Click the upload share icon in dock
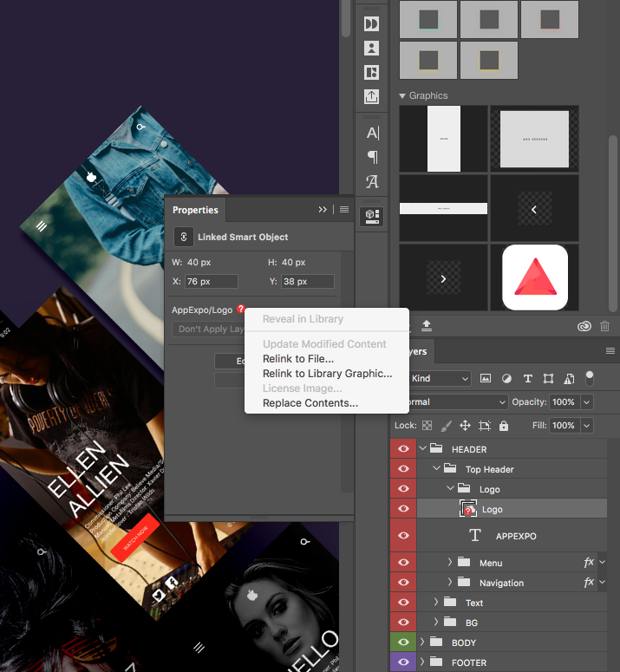The image size is (620, 672). (x=371, y=96)
